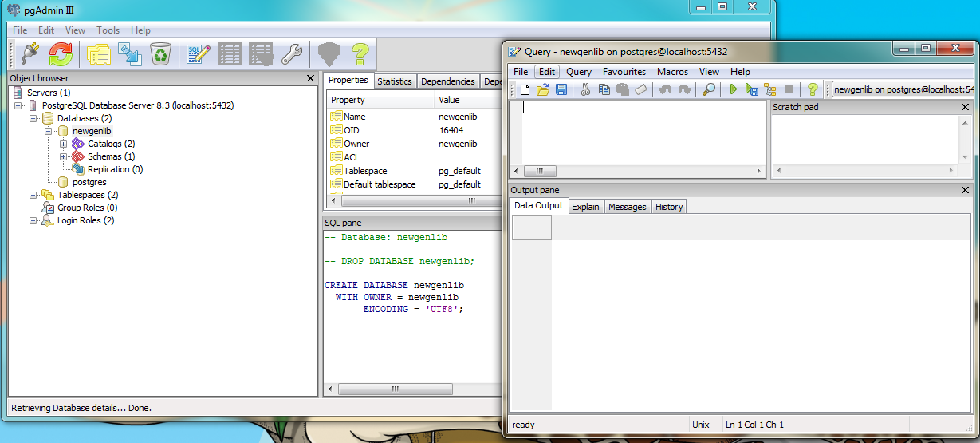Clear the edit window with eraser icon

(640, 89)
